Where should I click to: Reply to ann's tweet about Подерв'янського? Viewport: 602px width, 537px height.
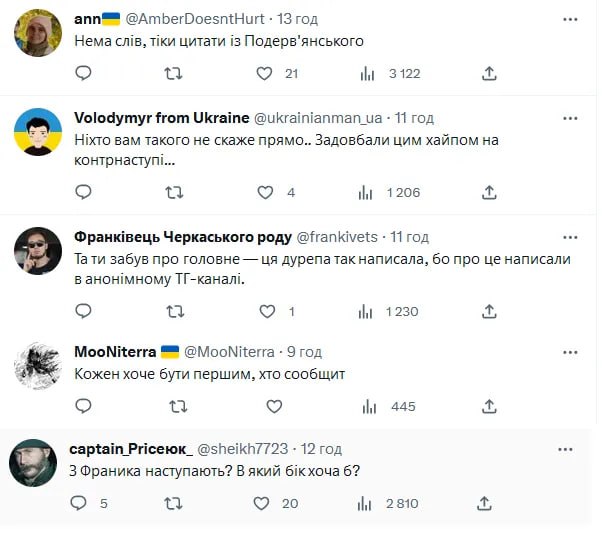(x=83, y=73)
